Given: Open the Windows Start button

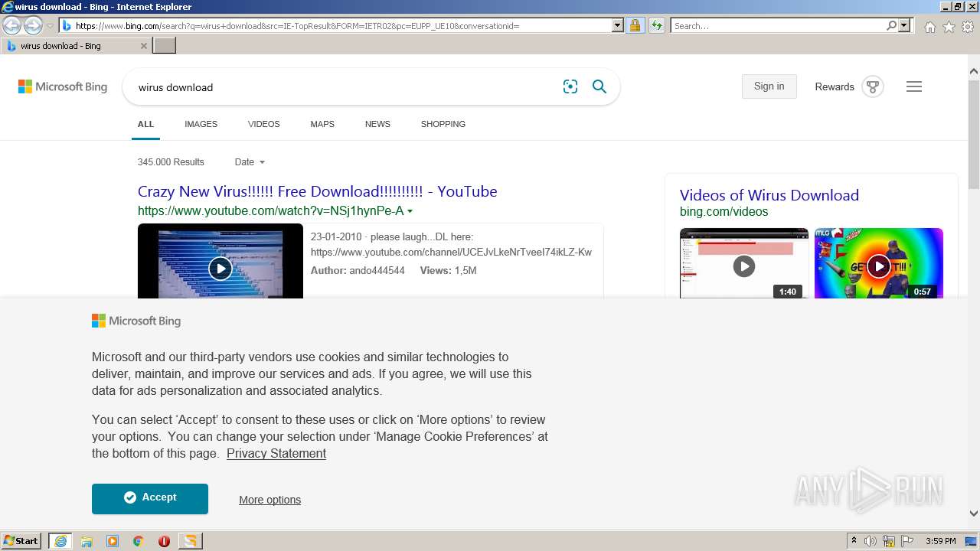Looking at the screenshot, I should pyautogui.click(x=21, y=541).
